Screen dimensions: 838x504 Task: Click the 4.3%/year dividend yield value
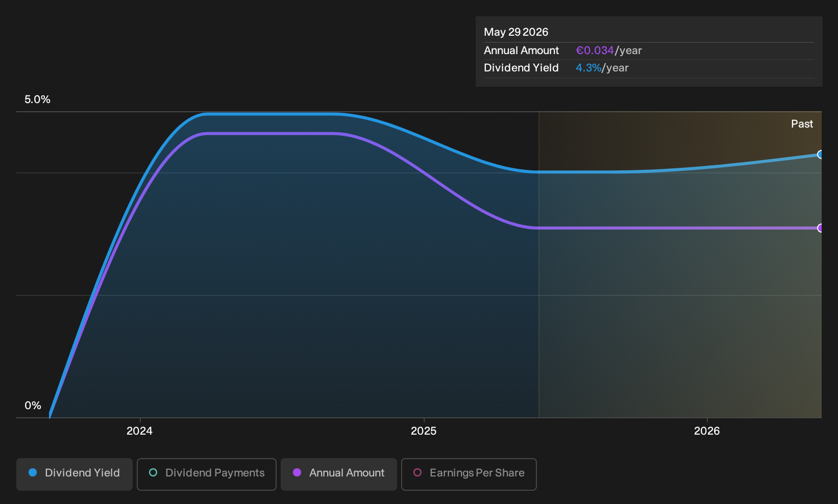click(x=602, y=68)
